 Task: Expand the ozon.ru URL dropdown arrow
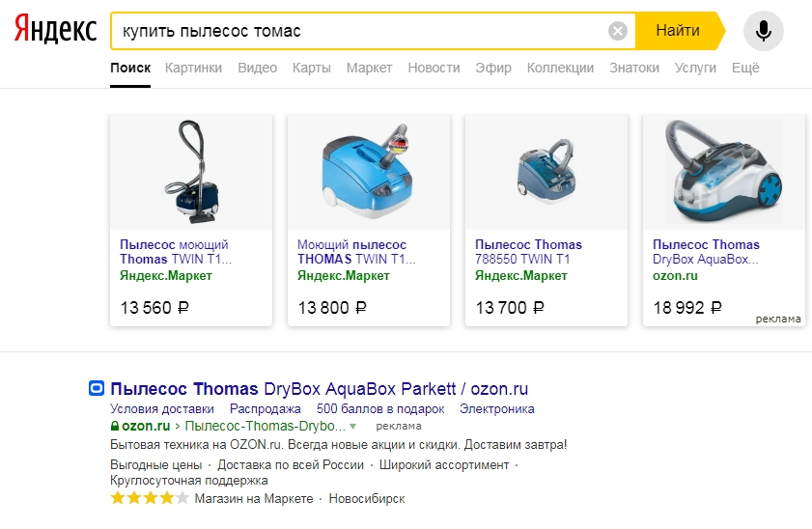click(353, 426)
